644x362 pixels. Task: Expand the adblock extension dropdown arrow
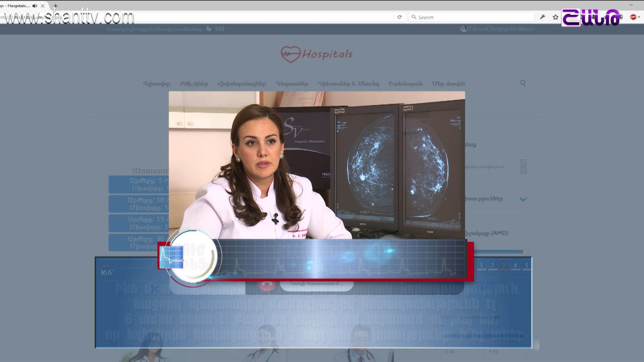tap(639, 17)
